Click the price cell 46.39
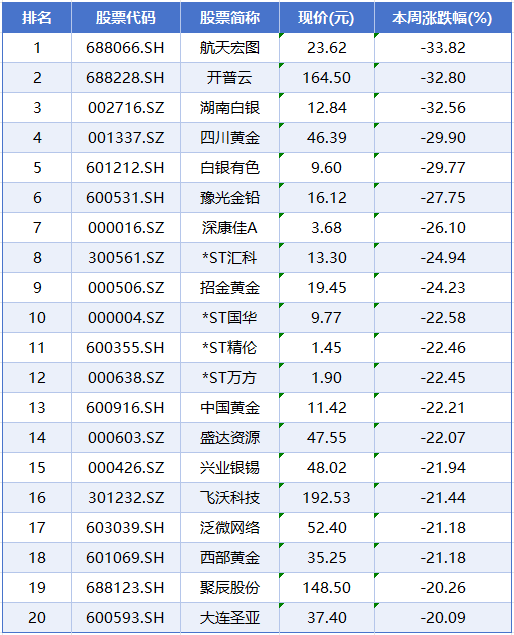 tap(327, 138)
